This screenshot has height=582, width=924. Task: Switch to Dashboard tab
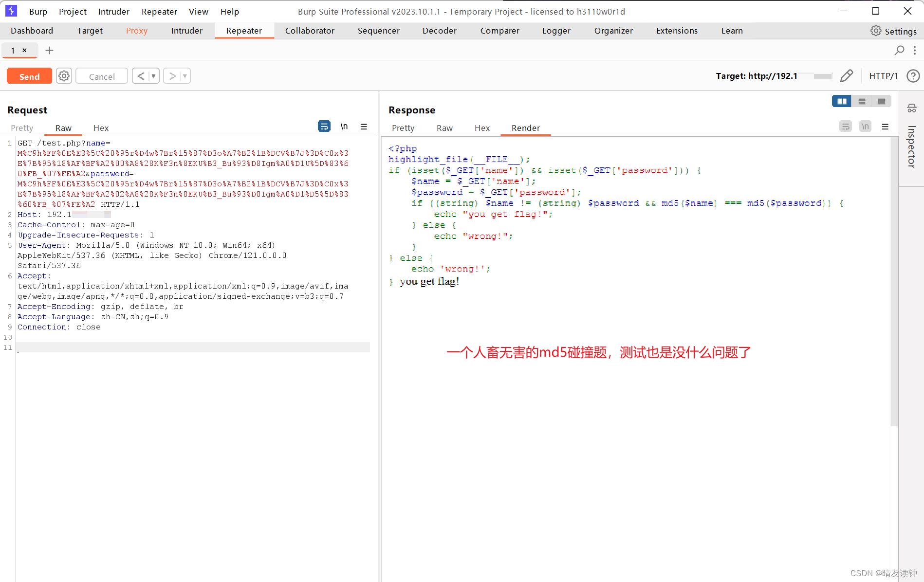[x=32, y=31]
